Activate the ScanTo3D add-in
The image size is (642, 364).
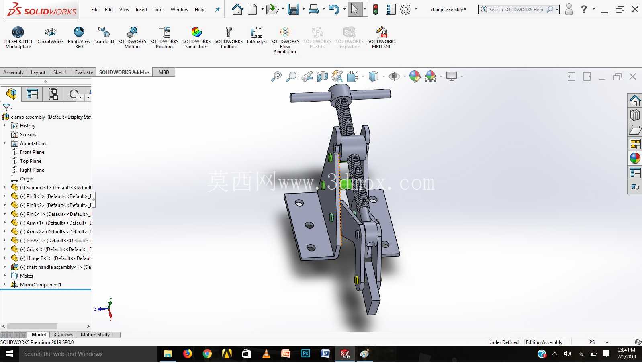pyautogui.click(x=104, y=35)
